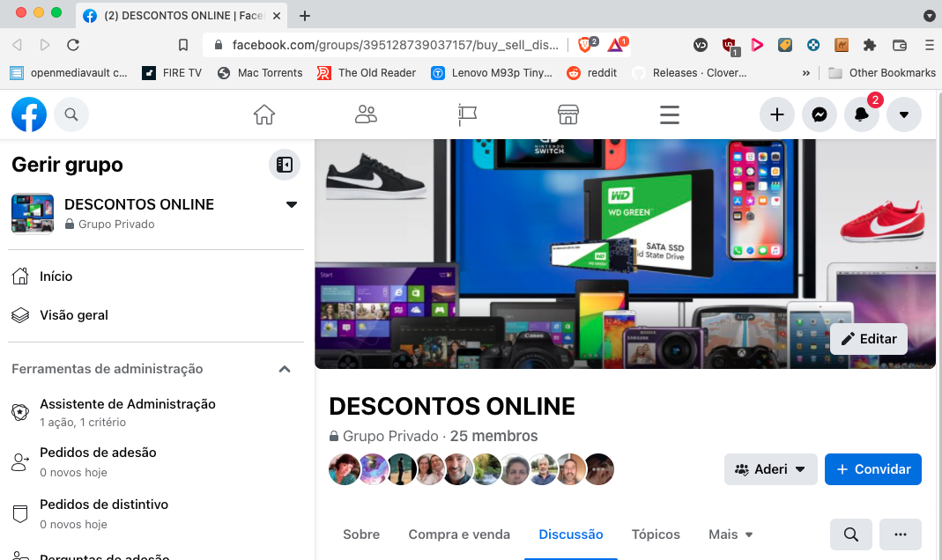Open the Pages flag icon
942x560 pixels.
pos(467,114)
